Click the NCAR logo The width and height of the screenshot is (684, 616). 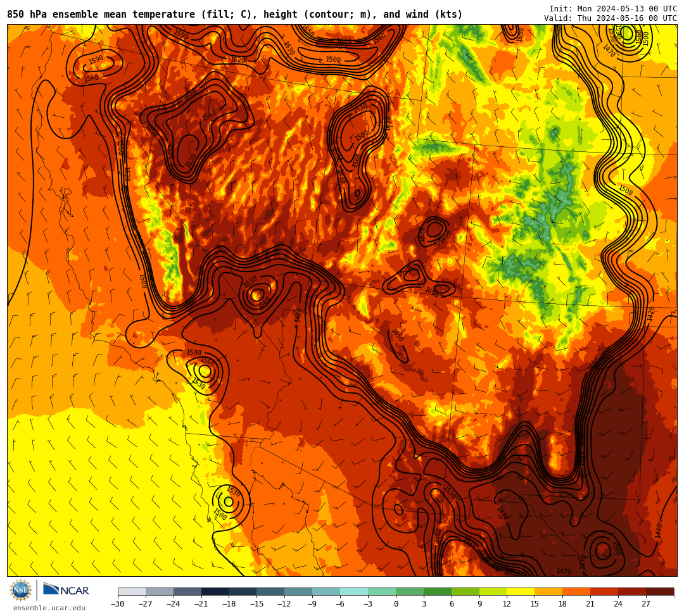[x=66, y=590]
